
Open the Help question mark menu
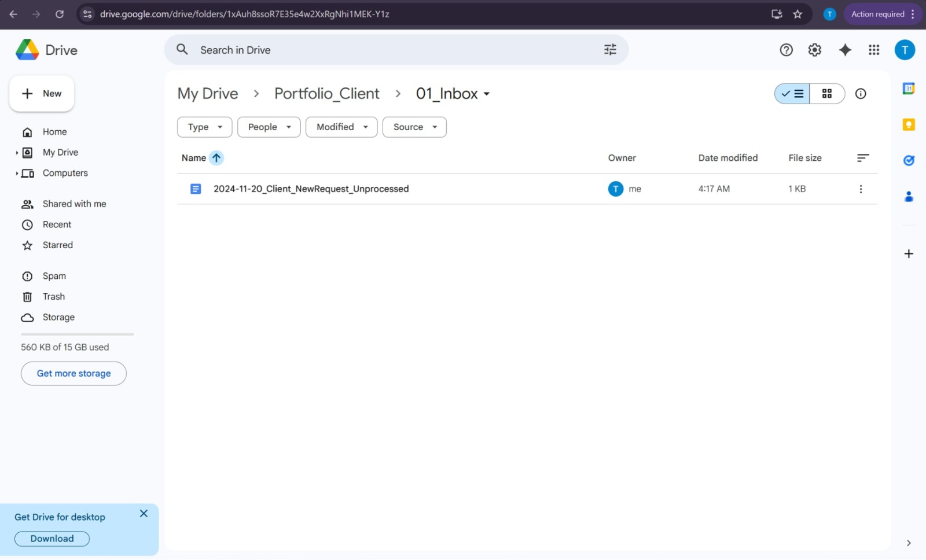[786, 50]
